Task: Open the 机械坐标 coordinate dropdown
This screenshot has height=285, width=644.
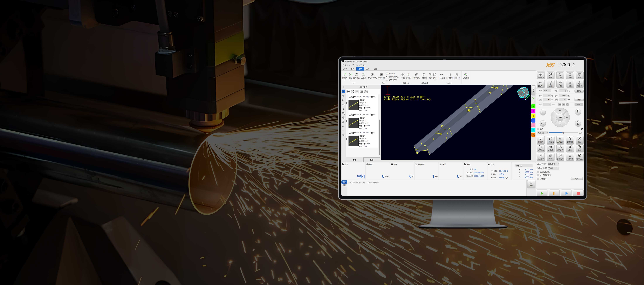Action: [524, 166]
